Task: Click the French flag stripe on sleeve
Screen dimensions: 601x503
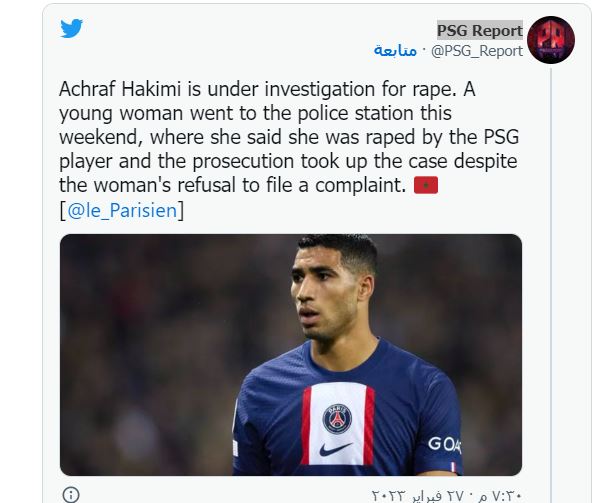Action: click(453, 467)
